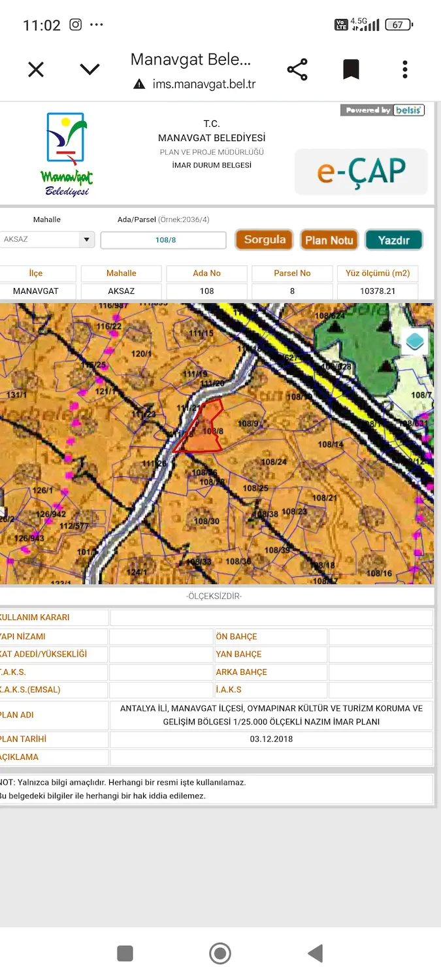441x980 pixels.
Task: Select the AKSAZ Mahalle table cell
Action: click(x=122, y=291)
